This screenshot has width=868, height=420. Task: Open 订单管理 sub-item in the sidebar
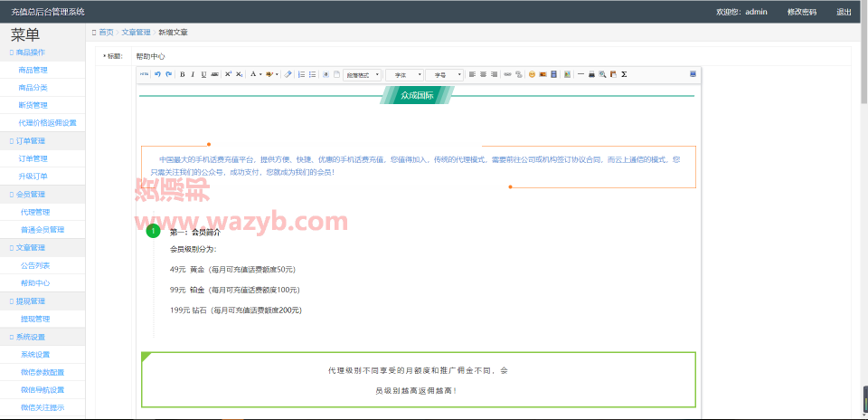click(x=33, y=158)
